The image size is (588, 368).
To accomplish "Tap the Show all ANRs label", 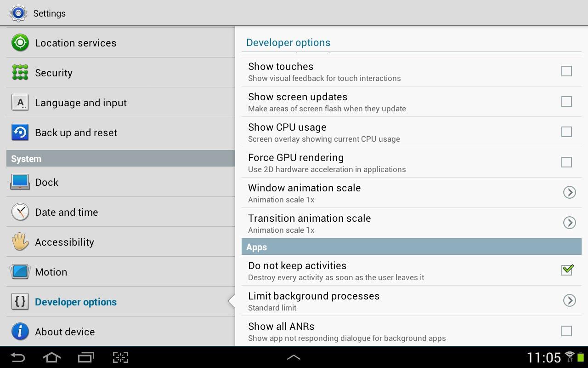I will (x=281, y=327).
